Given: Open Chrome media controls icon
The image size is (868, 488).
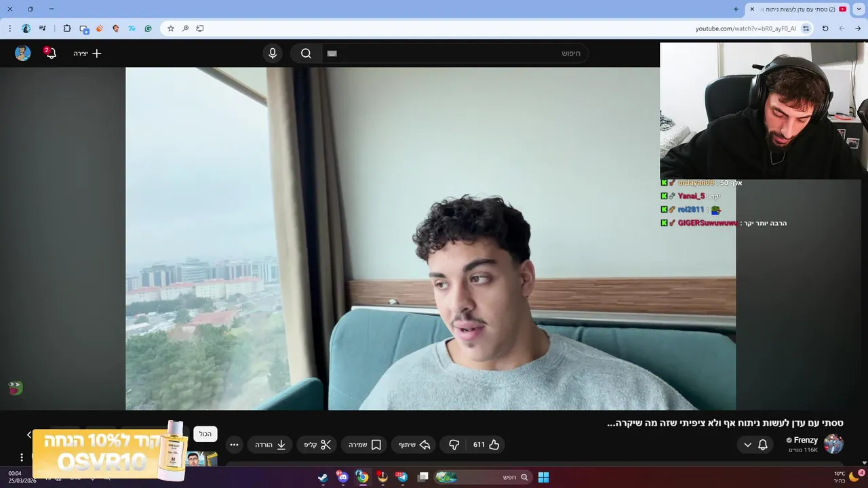Looking at the screenshot, I should pos(43,28).
